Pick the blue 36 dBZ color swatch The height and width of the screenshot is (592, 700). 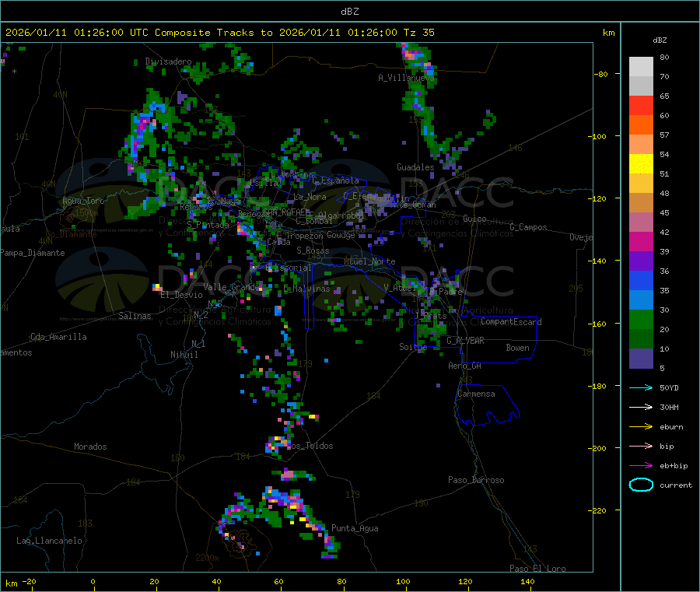point(641,281)
